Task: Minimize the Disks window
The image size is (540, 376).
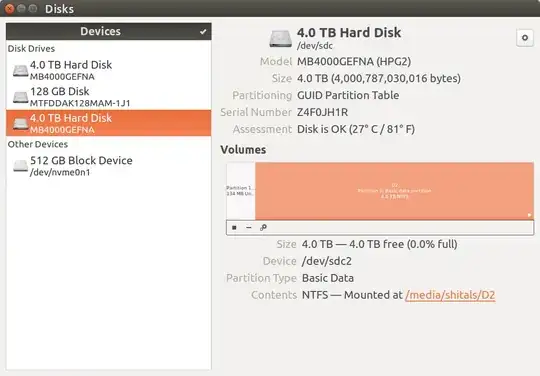Action: [x=21, y=9]
